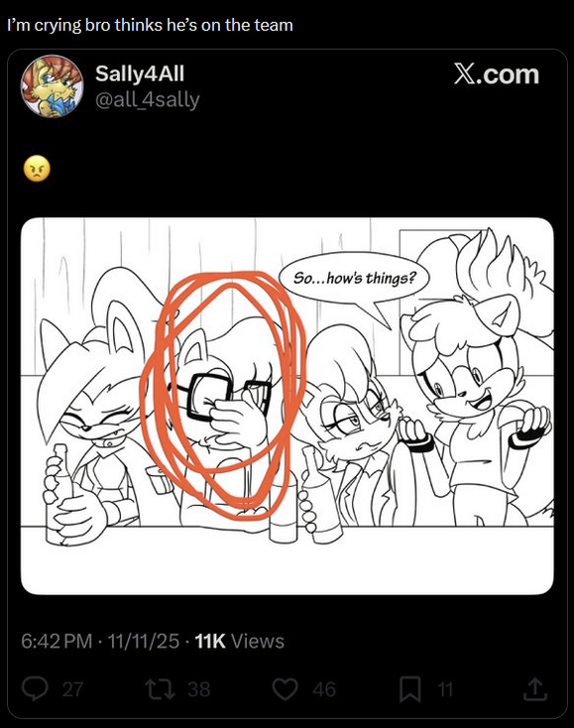Image resolution: width=574 pixels, height=728 pixels.
Task: Click the like count 46
Action: (x=324, y=689)
